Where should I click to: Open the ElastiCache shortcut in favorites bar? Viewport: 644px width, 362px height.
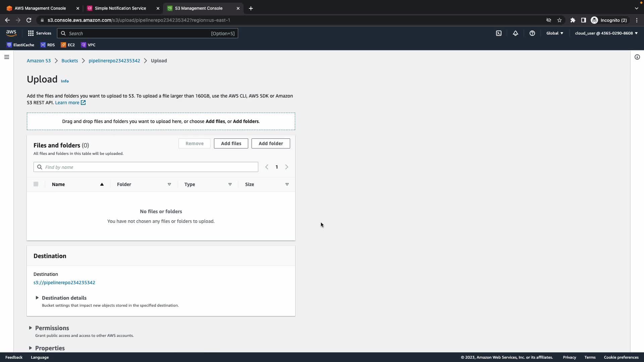tap(20, 45)
